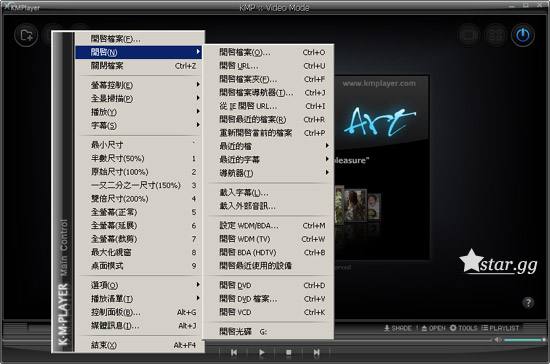Click the seek progress bar
This screenshot has height=364, width=550.
pyautogui.click(x=412, y=340)
